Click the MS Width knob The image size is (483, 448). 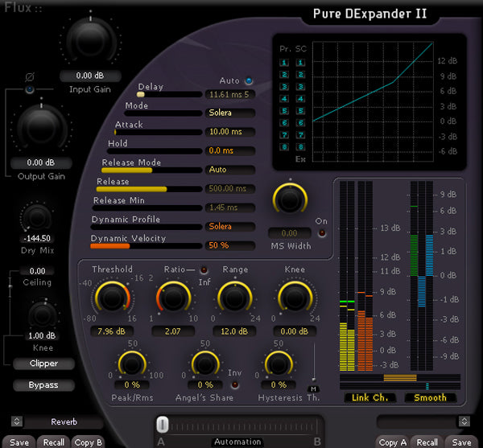289,200
